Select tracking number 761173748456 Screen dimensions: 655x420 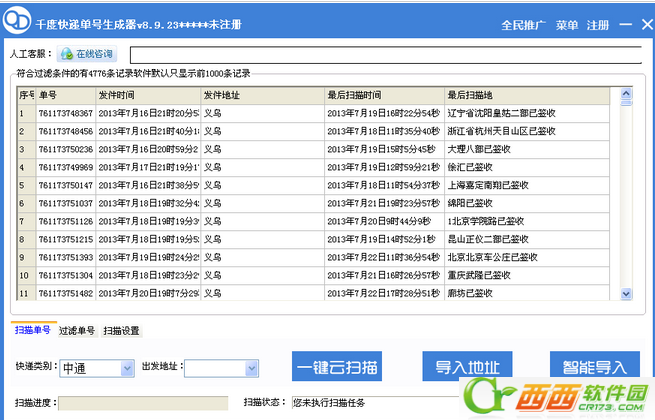tap(66, 131)
